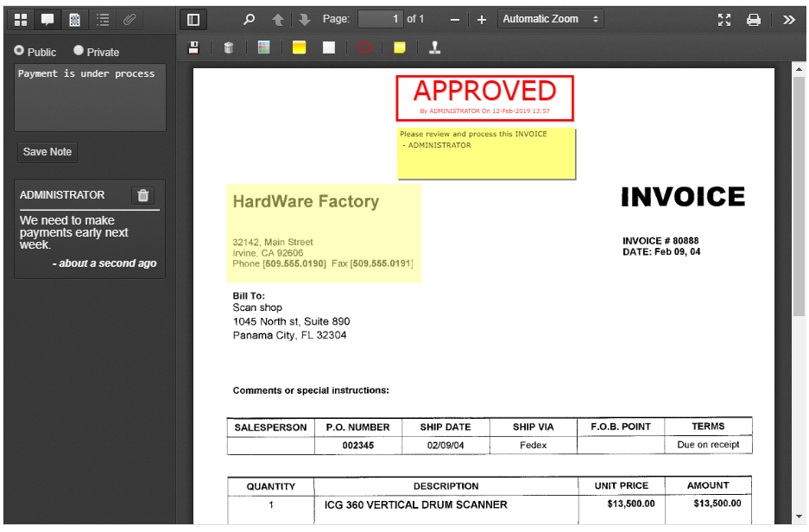Image resolution: width=809 pixels, height=532 pixels.
Task: Add a yellow sticky note
Action: coord(400,47)
